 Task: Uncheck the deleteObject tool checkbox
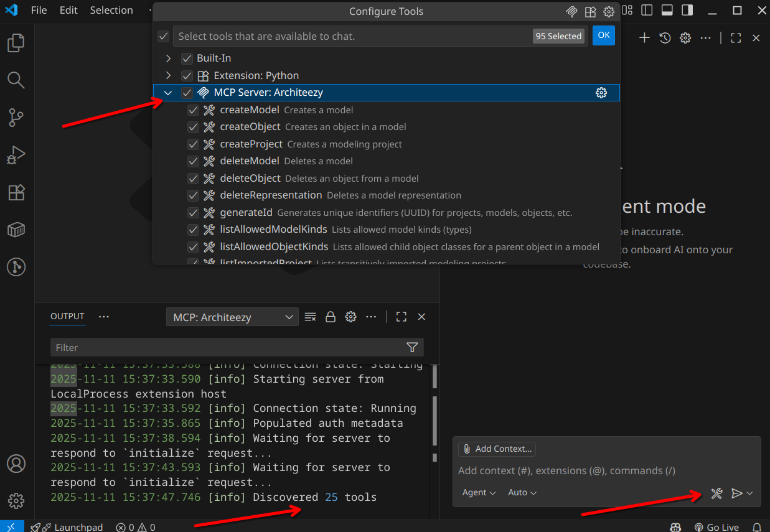click(x=193, y=179)
